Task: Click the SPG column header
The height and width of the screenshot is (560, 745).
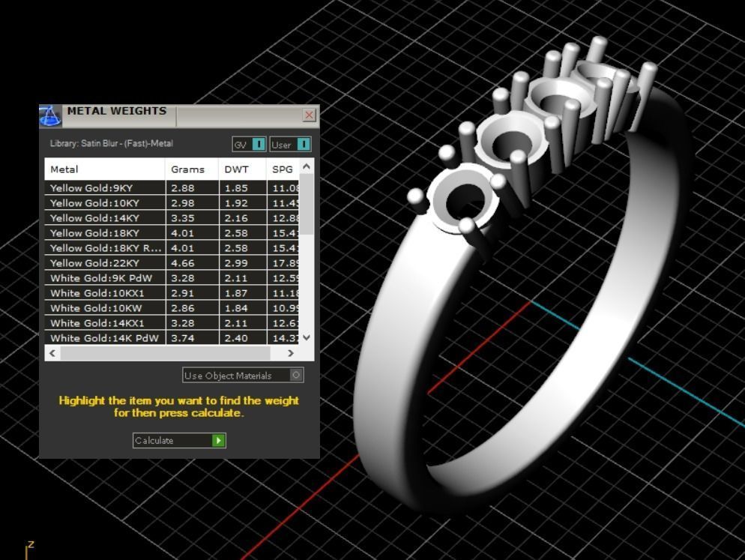Action: 283,169
